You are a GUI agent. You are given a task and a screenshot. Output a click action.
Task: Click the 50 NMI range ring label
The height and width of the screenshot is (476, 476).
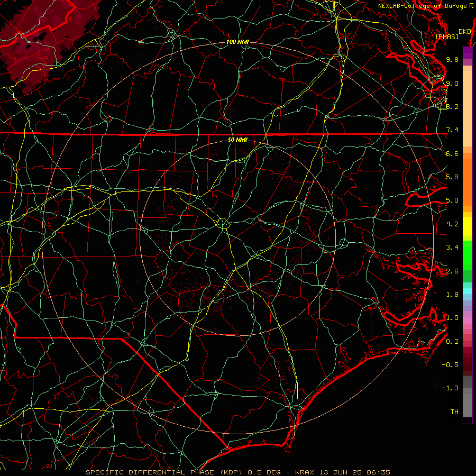point(237,140)
